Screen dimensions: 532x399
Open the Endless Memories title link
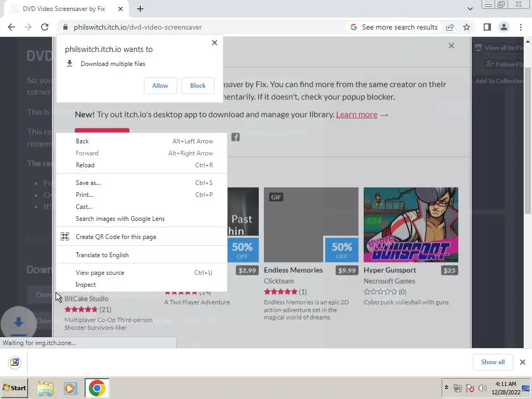tap(293, 270)
